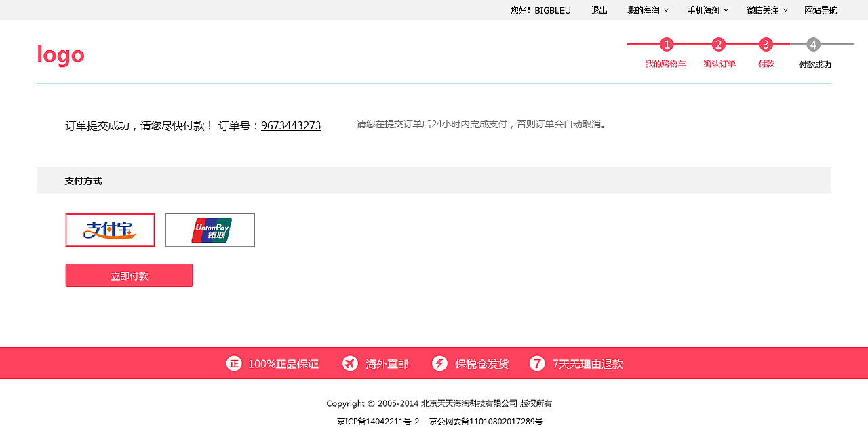Viewport: 868px width, 427px height.
Task: Click the pink logo in header
Action: 60,54
